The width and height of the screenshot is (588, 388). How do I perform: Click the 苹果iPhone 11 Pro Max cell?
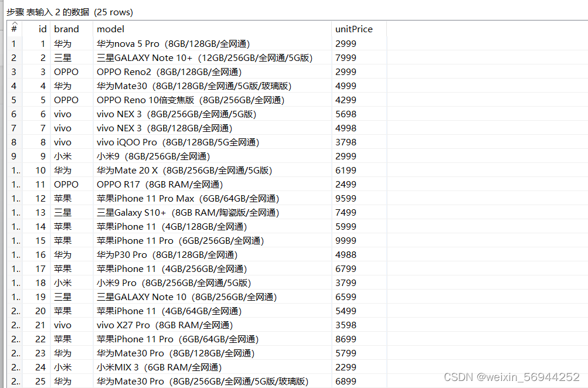(x=188, y=198)
